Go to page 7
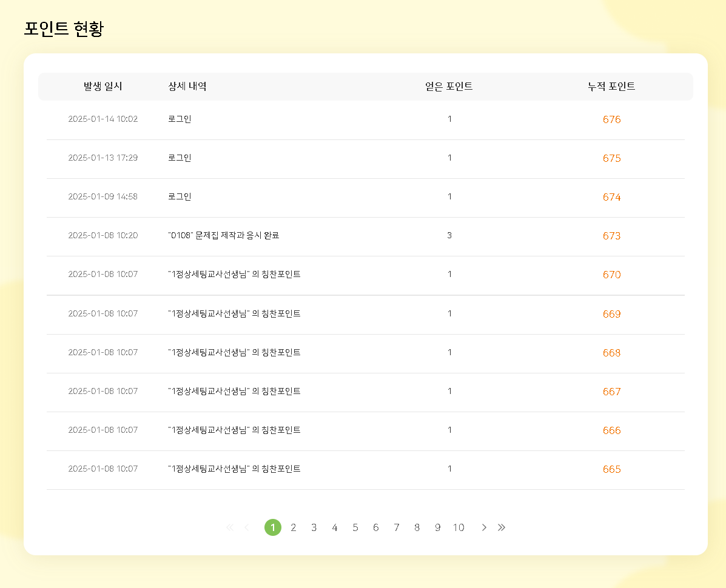This screenshot has width=726, height=588. pyautogui.click(x=397, y=527)
